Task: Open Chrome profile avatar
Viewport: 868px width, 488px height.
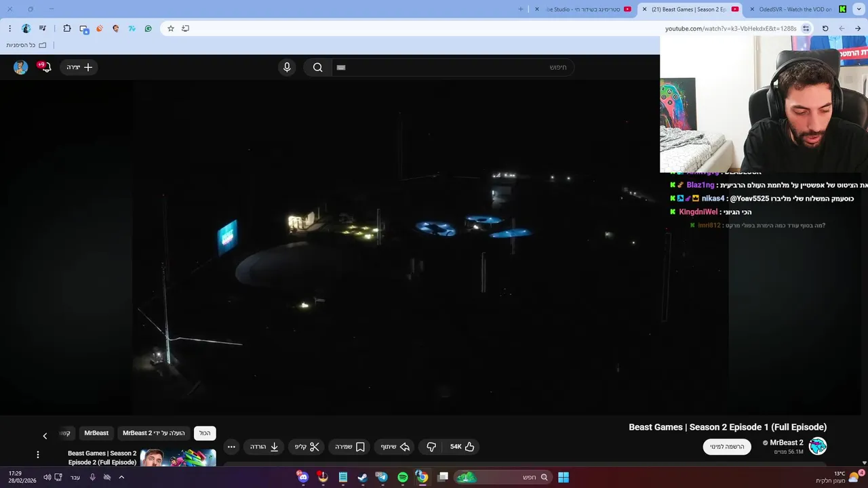Action: [x=26, y=28]
